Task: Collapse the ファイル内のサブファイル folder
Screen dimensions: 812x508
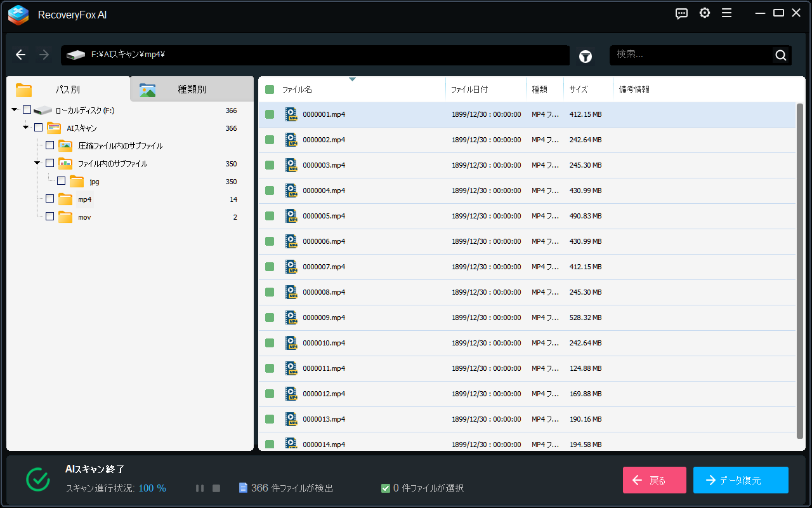Action: click(x=37, y=163)
